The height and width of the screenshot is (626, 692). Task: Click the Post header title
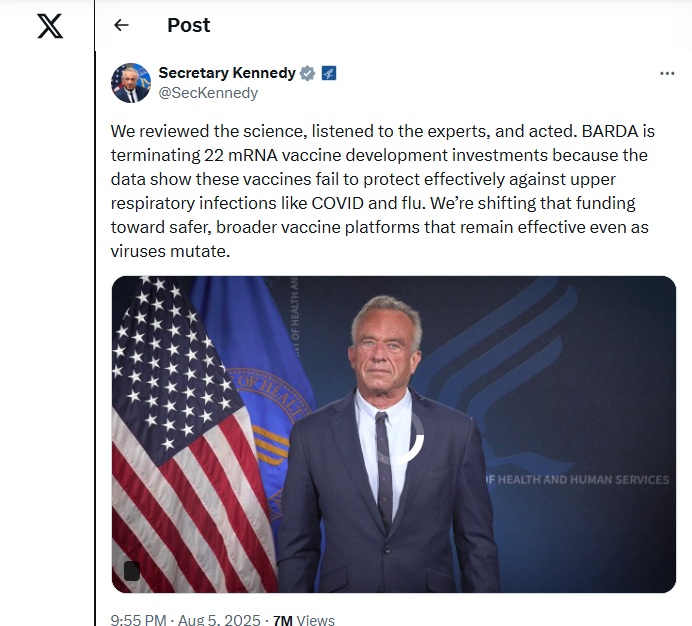click(188, 25)
